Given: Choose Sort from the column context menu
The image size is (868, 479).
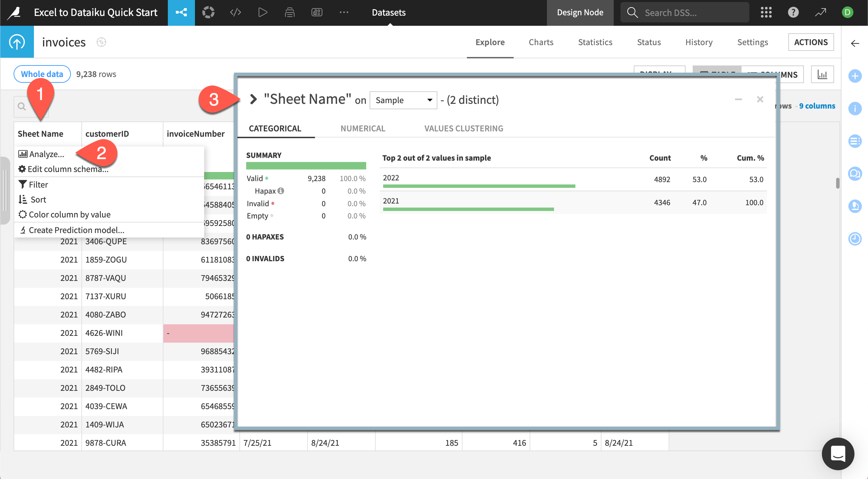Looking at the screenshot, I should [x=37, y=199].
